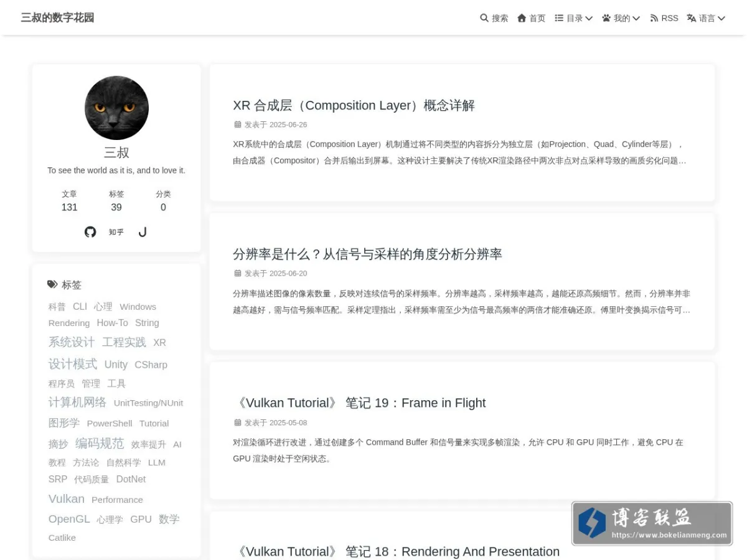Open the RSS feed link
747x560 pixels.
coord(664,18)
